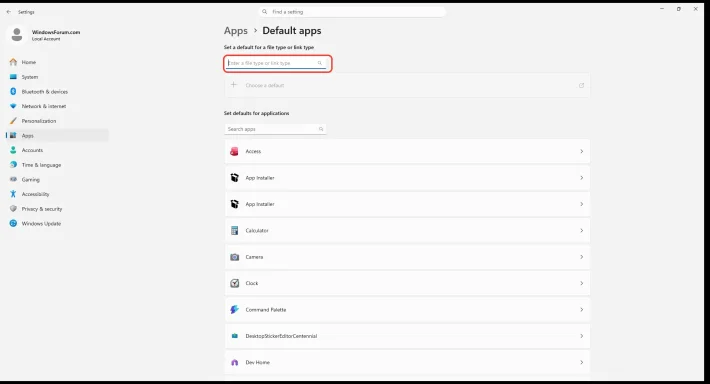This screenshot has width=710, height=384.
Task: Click the Time & language globe icon
Action: coord(13,165)
